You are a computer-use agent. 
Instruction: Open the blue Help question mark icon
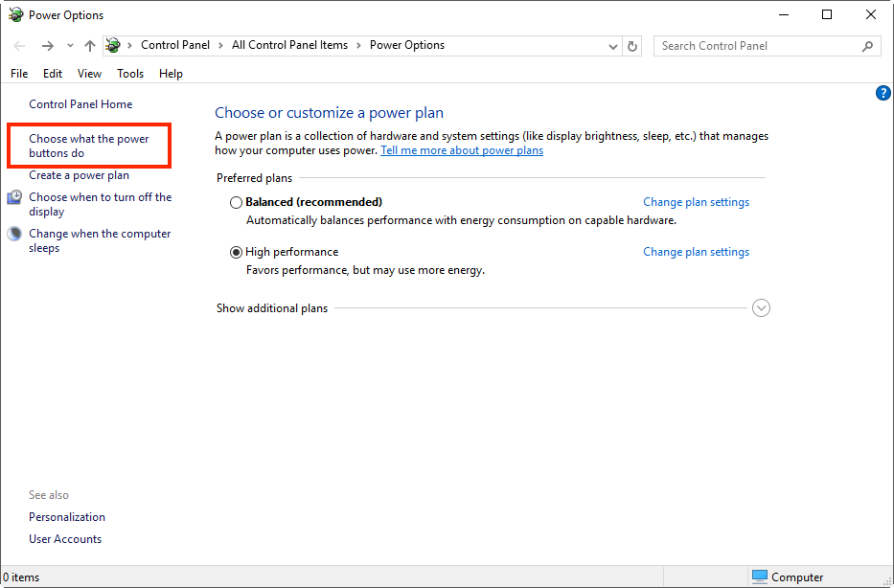point(883,93)
